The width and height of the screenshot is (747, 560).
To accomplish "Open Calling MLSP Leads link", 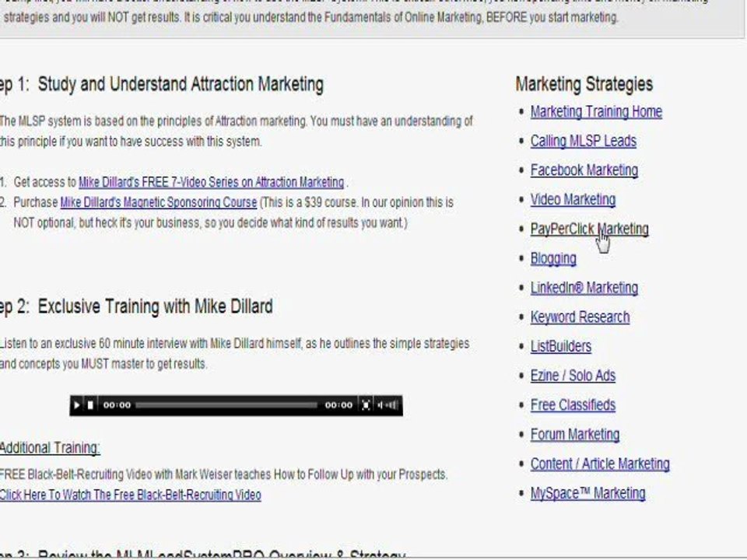I will (x=583, y=141).
